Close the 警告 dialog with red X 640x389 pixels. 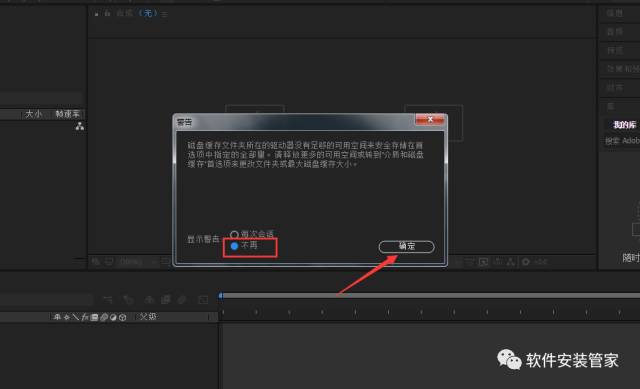[430, 119]
